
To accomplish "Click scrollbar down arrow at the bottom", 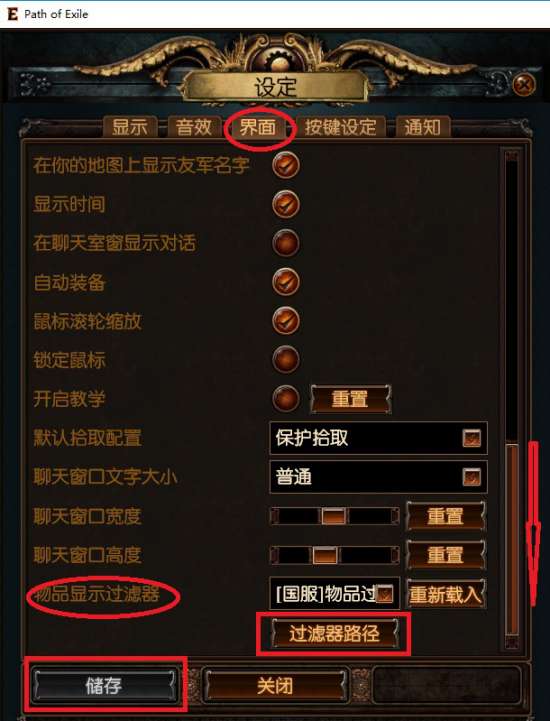I will tap(512, 642).
